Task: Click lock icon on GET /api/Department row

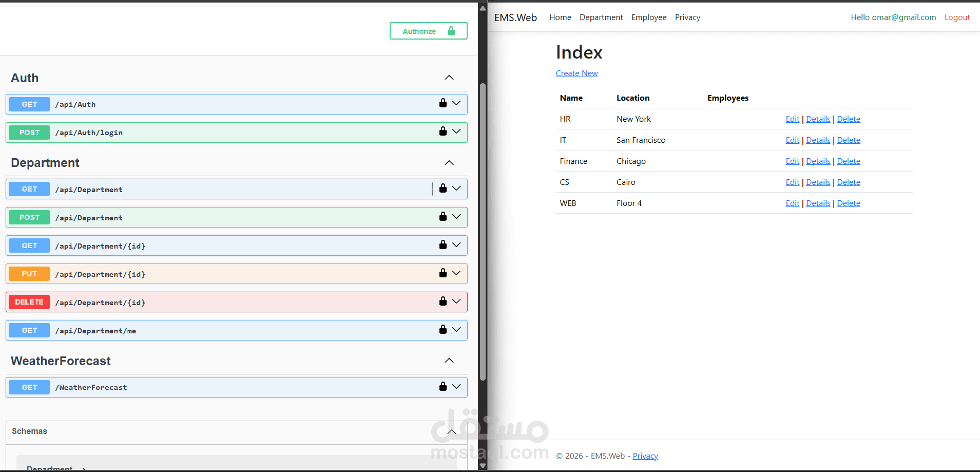Action: click(x=443, y=188)
